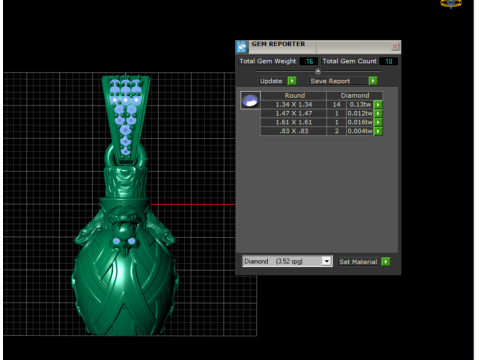Click the Diamond column header
The width and height of the screenshot is (480, 360).
click(x=355, y=96)
